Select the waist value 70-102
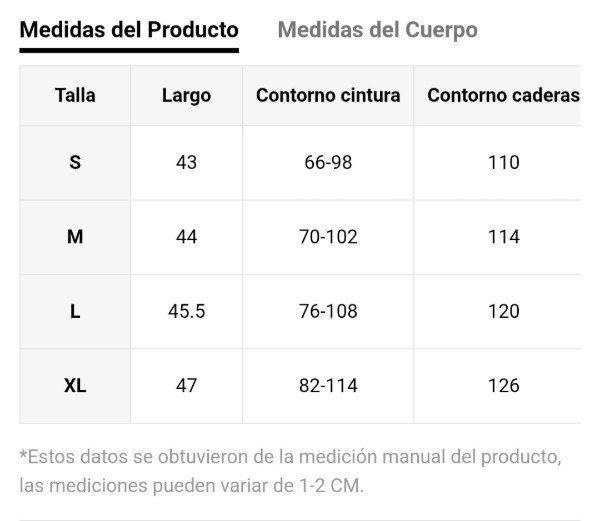This screenshot has height=521, width=600. [328, 237]
